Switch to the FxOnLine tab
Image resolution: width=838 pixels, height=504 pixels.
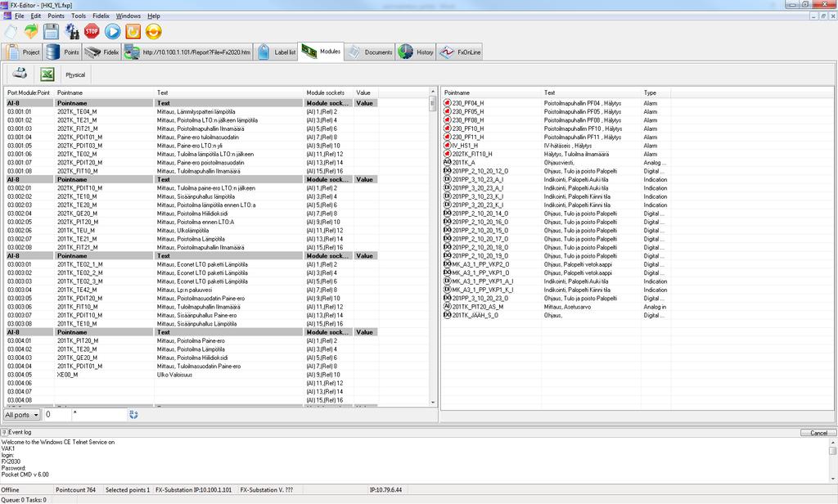coord(460,52)
